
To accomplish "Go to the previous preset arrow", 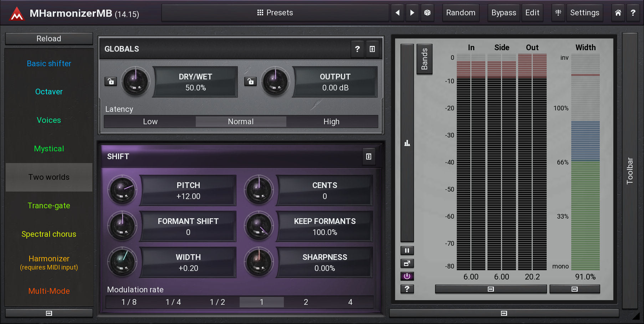I will 397,13.
